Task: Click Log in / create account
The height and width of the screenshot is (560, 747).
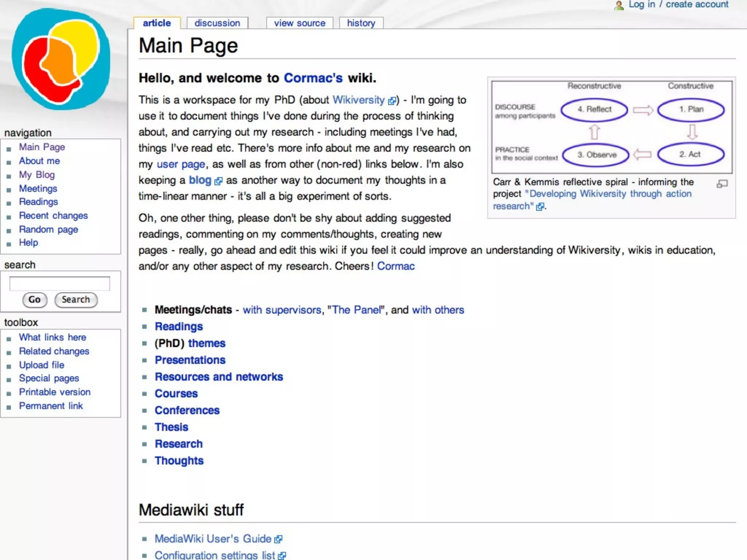Action: (x=678, y=5)
